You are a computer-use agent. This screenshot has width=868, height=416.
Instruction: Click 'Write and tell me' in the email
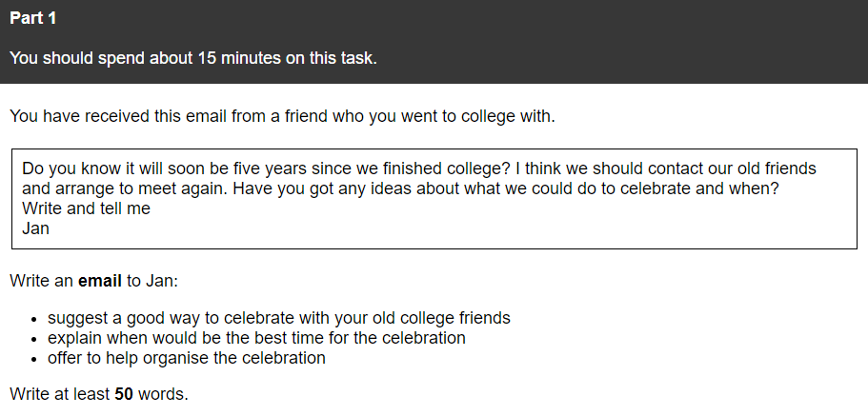(86, 208)
